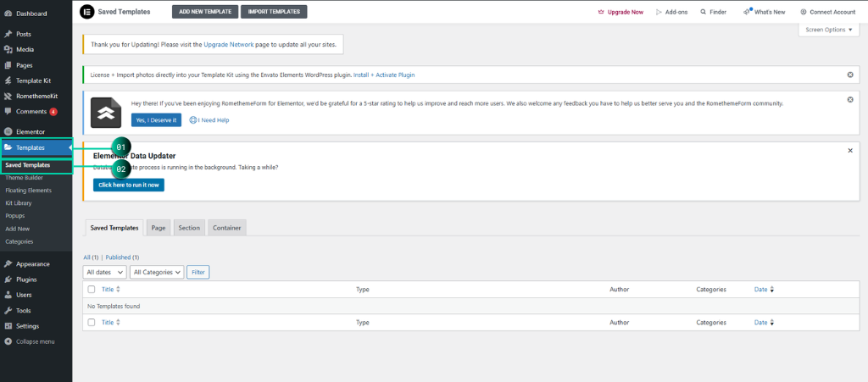The width and height of the screenshot is (868, 382).
Task: Open the RomethemeKit menu
Action: [x=36, y=97]
